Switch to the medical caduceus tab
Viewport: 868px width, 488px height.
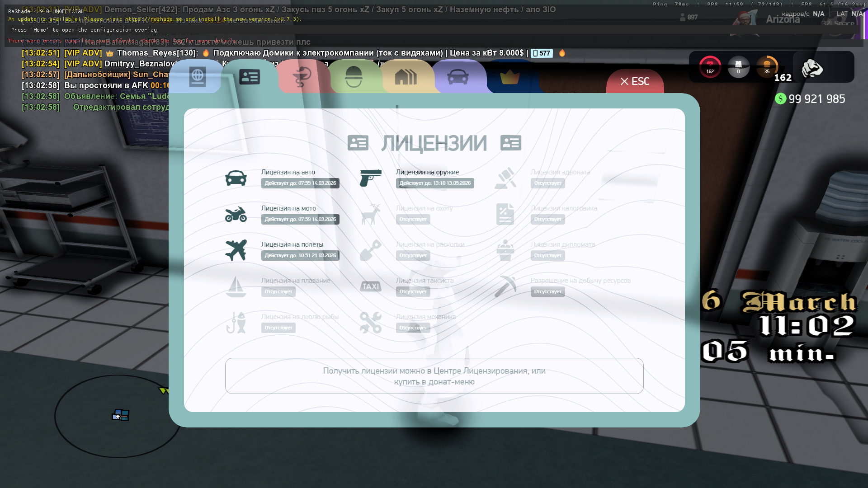(x=302, y=77)
